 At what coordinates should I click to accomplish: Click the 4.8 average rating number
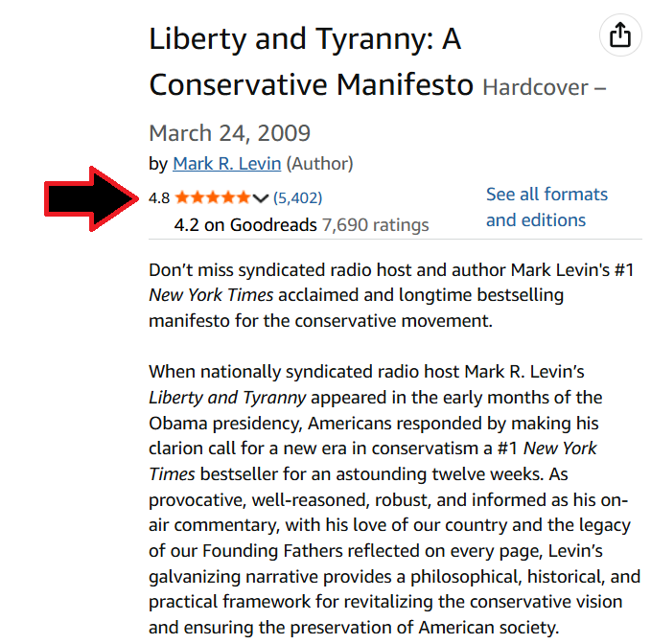(159, 198)
